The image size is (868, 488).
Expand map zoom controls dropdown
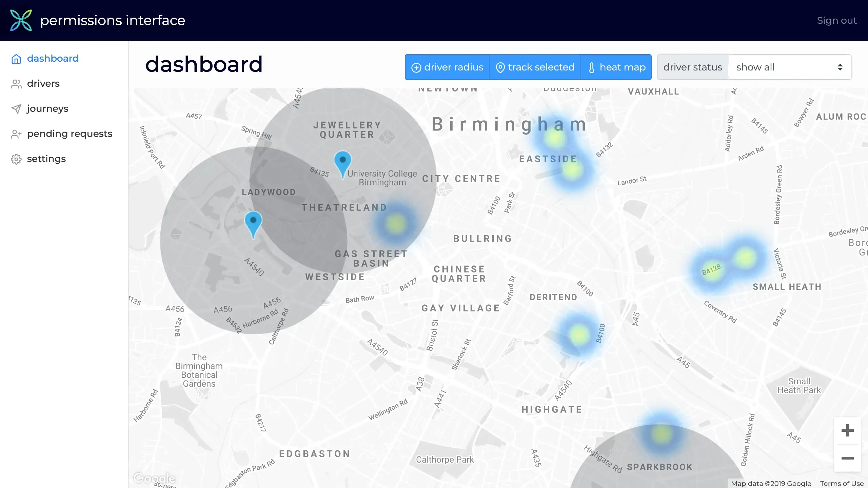848,430
